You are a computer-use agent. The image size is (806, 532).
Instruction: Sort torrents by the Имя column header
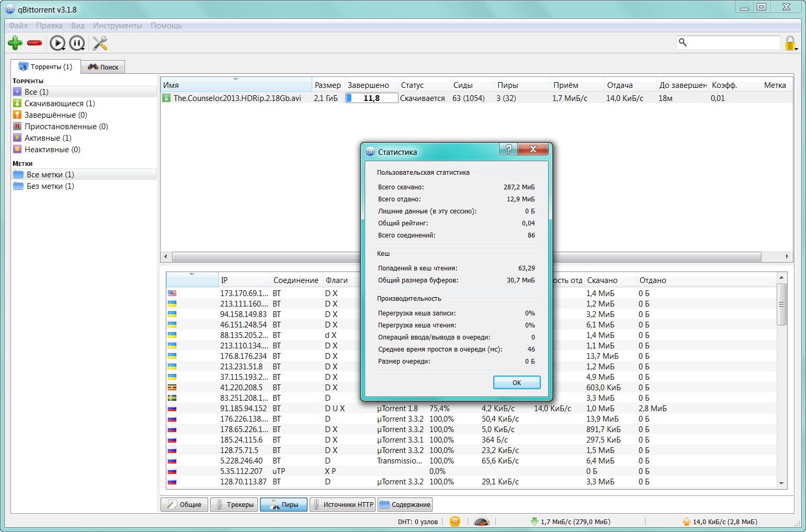[x=236, y=85]
